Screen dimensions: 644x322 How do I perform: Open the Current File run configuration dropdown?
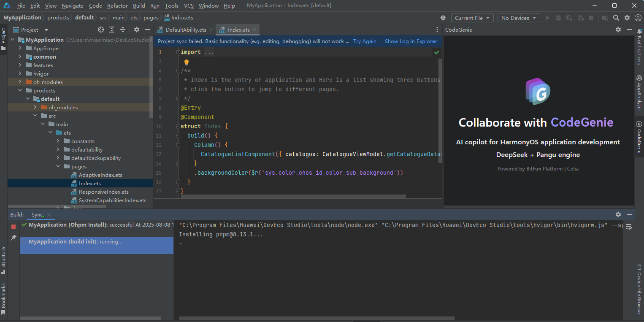click(472, 18)
